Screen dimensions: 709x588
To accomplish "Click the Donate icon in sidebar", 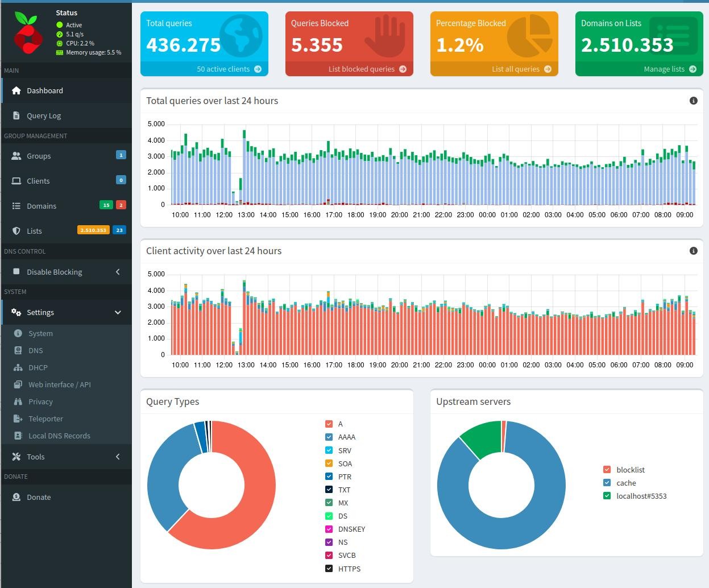I will (16, 497).
